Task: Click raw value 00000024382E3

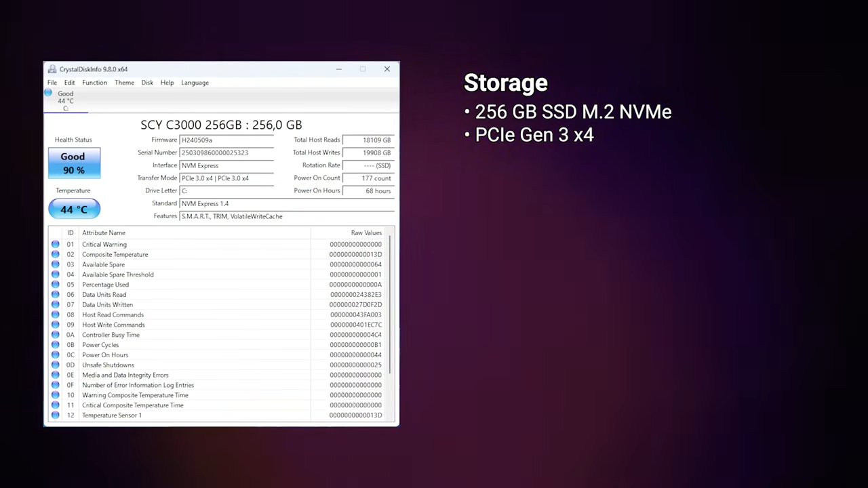Action: (x=356, y=295)
